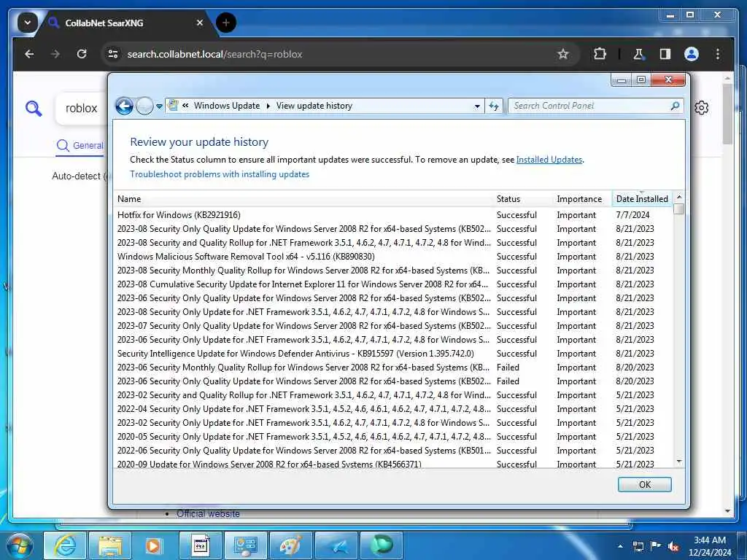Click the taskbar clock showing 3:44 AM
The height and width of the screenshot is (560, 747).
pyautogui.click(x=710, y=546)
